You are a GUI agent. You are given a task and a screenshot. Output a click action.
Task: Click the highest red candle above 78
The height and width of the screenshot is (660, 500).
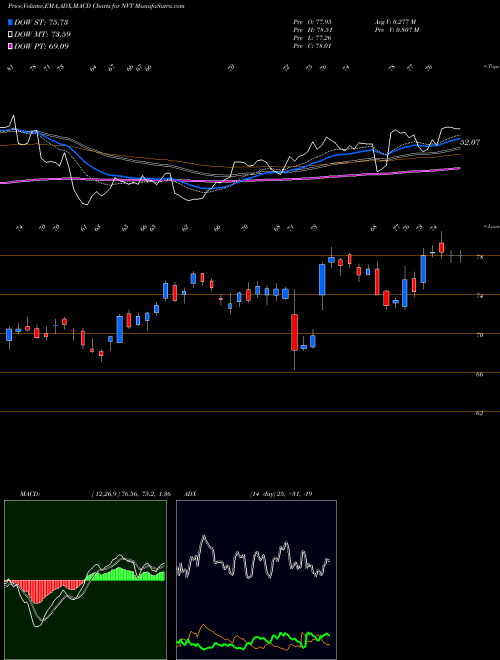point(441,246)
